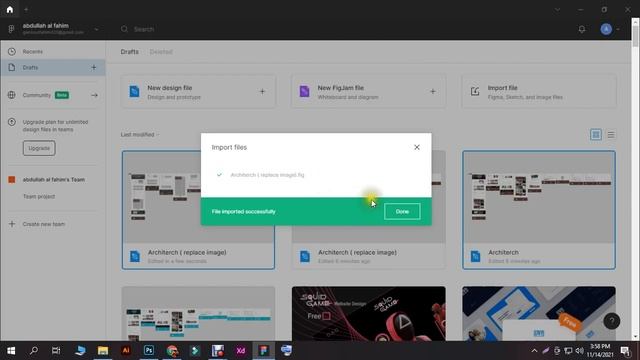Screen dimensions: 640x360
Task: Switch to list view
Action: pos(611,134)
